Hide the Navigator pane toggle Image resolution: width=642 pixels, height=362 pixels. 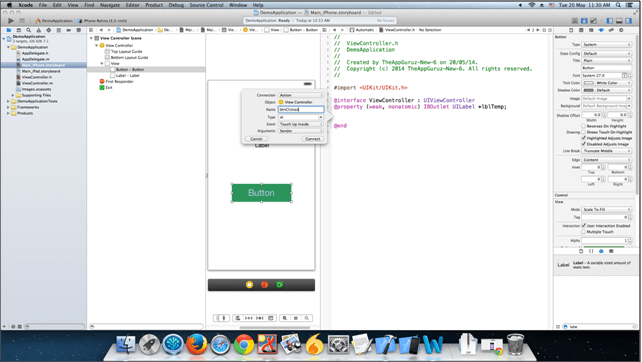610,20
